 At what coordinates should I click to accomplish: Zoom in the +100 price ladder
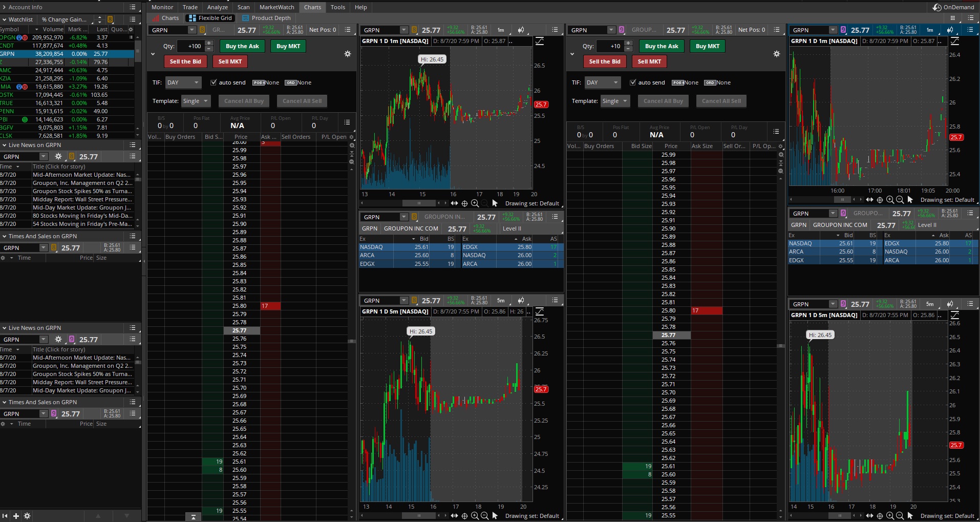(352, 145)
